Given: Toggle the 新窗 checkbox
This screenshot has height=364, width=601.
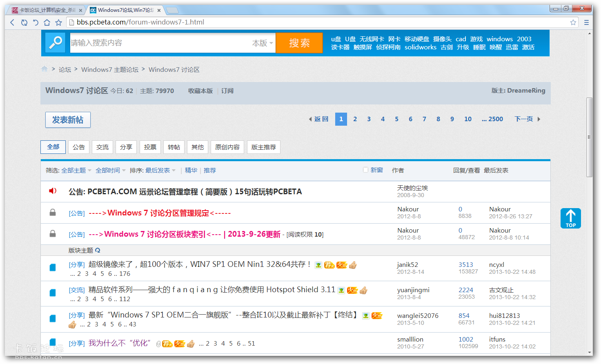Looking at the screenshot, I should coord(365,170).
